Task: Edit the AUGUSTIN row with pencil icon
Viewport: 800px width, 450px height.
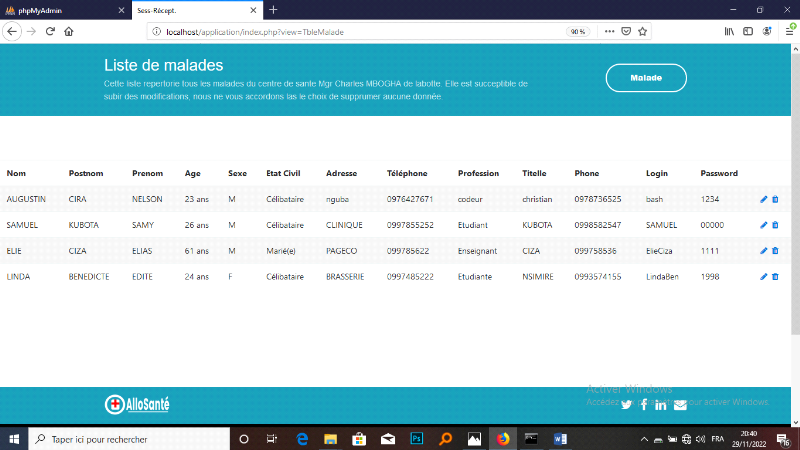Action: pyautogui.click(x=763, y=199)
